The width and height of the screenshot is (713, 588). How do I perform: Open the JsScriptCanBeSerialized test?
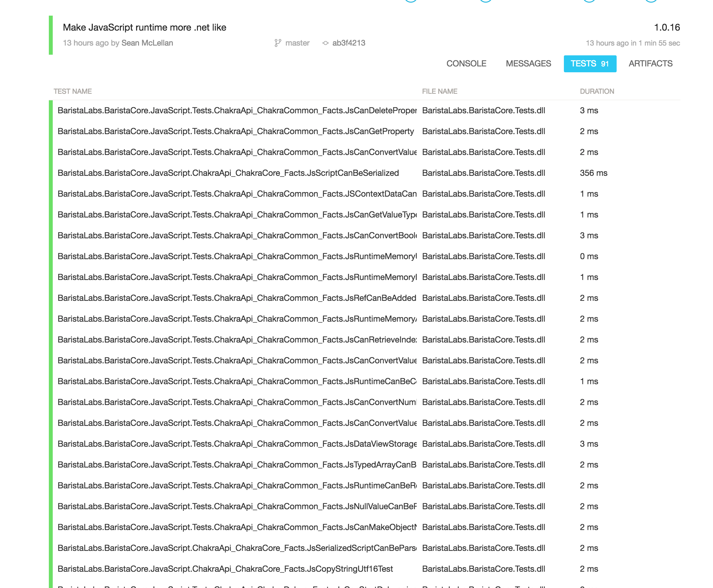364,173
